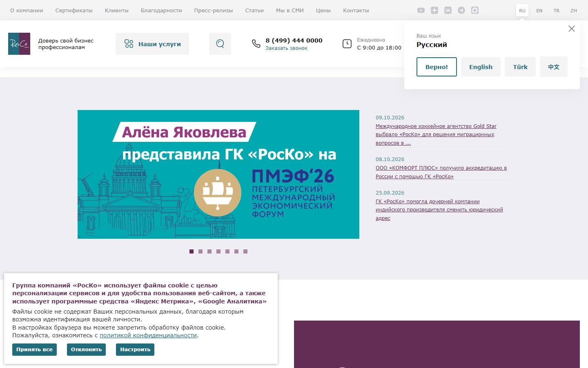
Task: Click the RosCo logo
Action: pyautogui.click(x=19, y=44)
